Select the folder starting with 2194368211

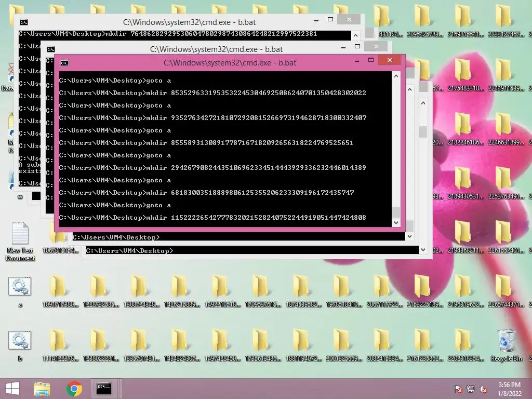point(465,237)
